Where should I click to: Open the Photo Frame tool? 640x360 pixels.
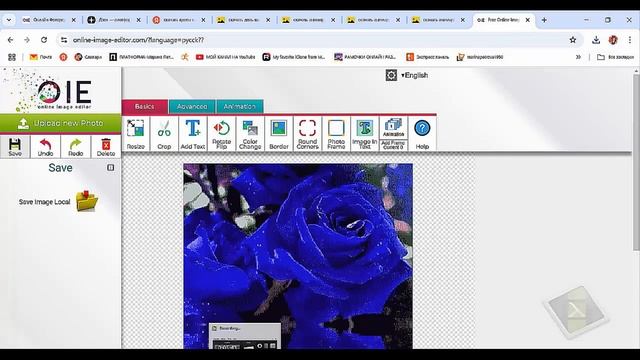(336, 134)
